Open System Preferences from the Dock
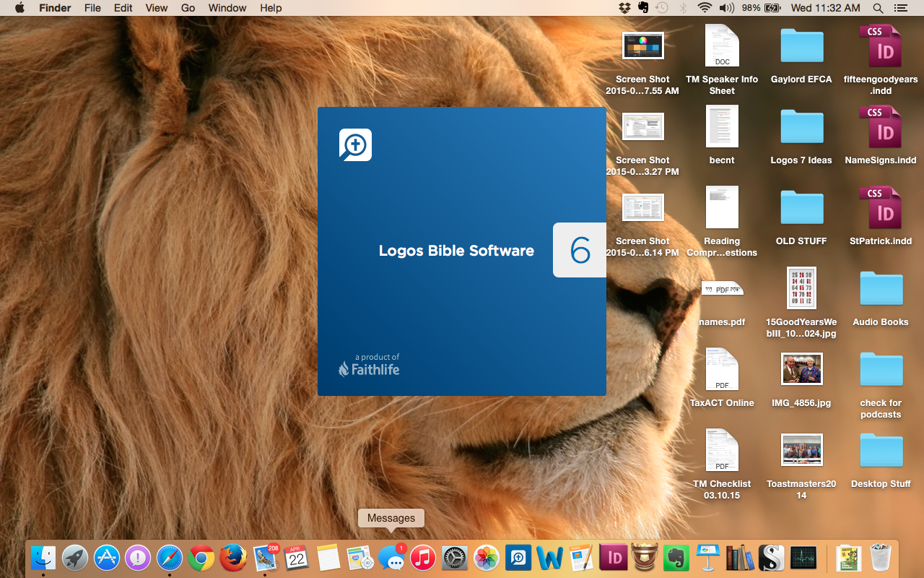Screen dimensions: 924x578 point(454,558)
